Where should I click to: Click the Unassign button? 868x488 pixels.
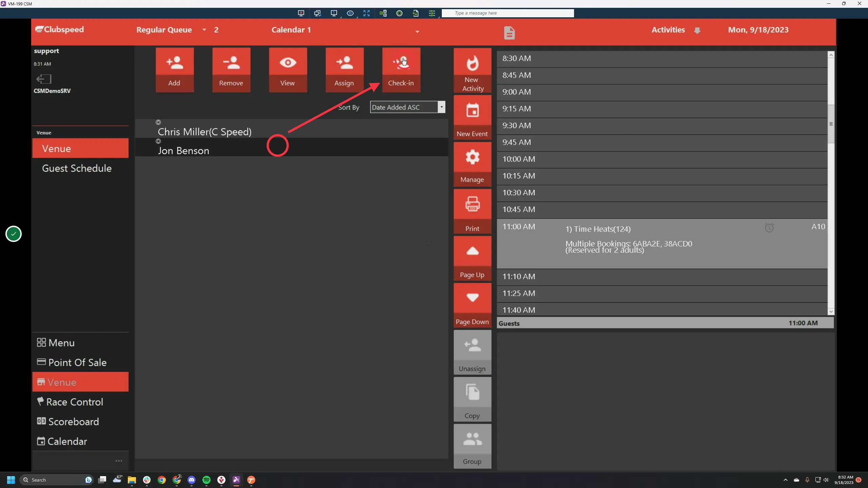coord(472,352)
